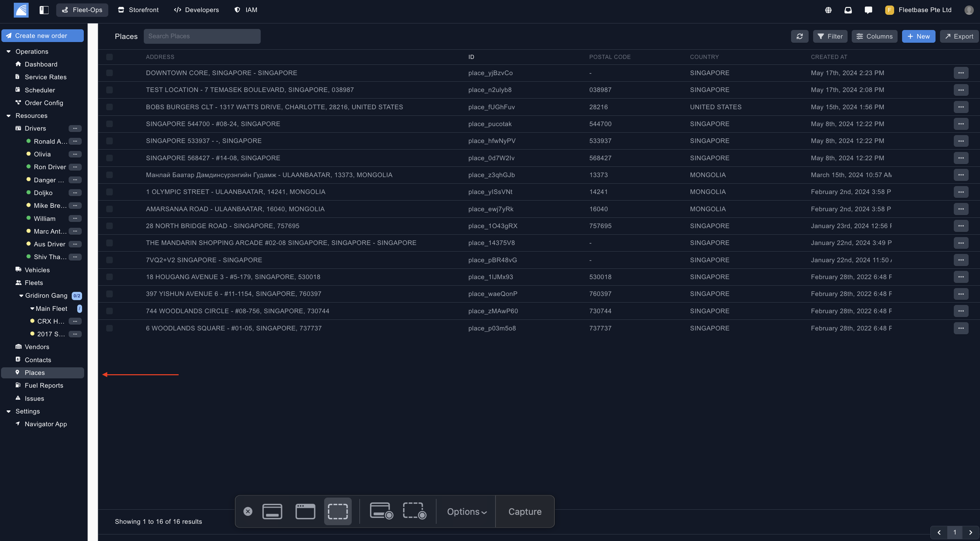Refresh the Places table
Viewport: 980px width, 541px height.
tap(800, 36)
